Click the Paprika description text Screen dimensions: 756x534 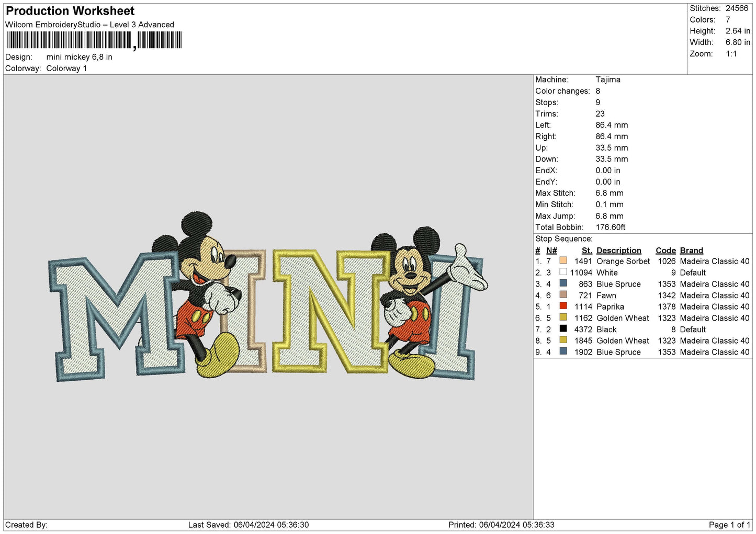(x=610, y=306)
